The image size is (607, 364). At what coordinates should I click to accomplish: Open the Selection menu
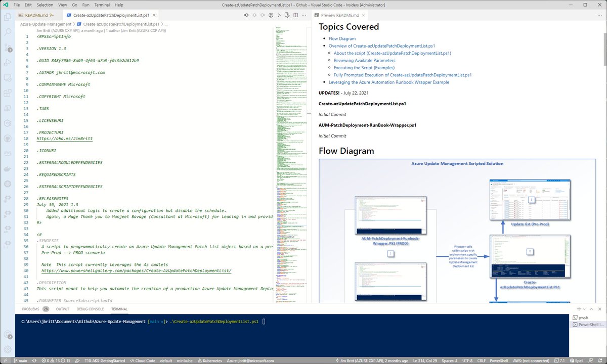coord(46,5)
